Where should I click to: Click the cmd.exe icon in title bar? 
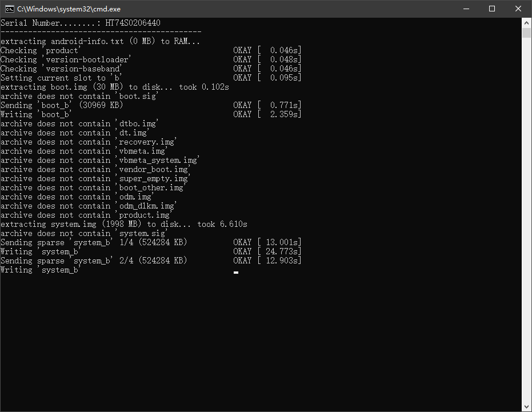point(9,9)
